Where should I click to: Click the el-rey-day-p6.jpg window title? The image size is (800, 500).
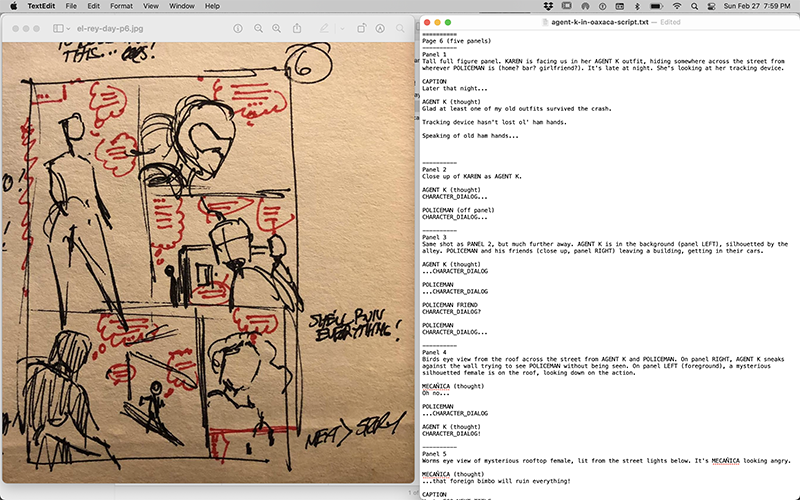(x=110, y=29)
